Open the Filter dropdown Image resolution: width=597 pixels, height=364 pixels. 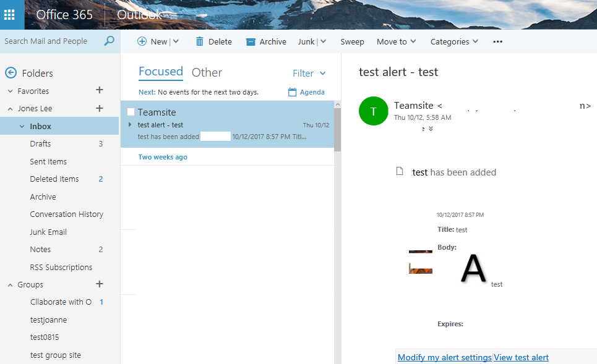tap(309, 73)
